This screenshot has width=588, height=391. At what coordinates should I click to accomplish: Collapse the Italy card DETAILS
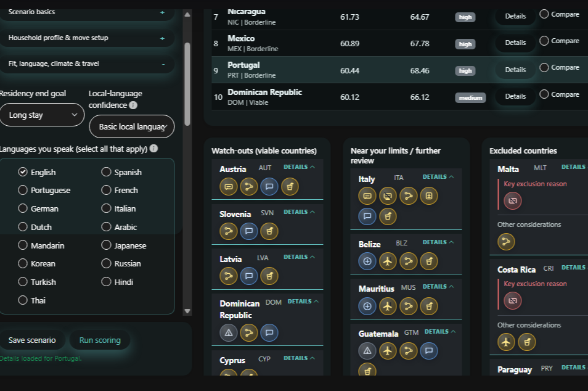point(438,177)
